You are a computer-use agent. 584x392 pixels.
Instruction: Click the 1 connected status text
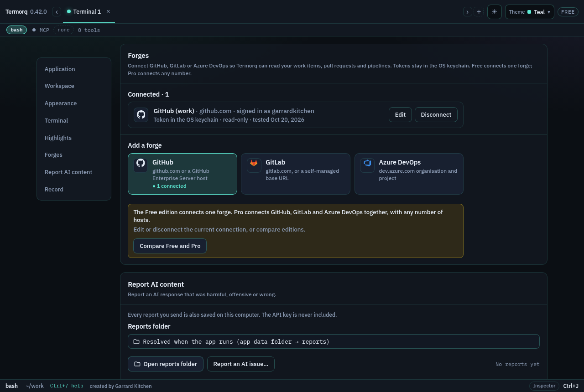click(169, 186)
